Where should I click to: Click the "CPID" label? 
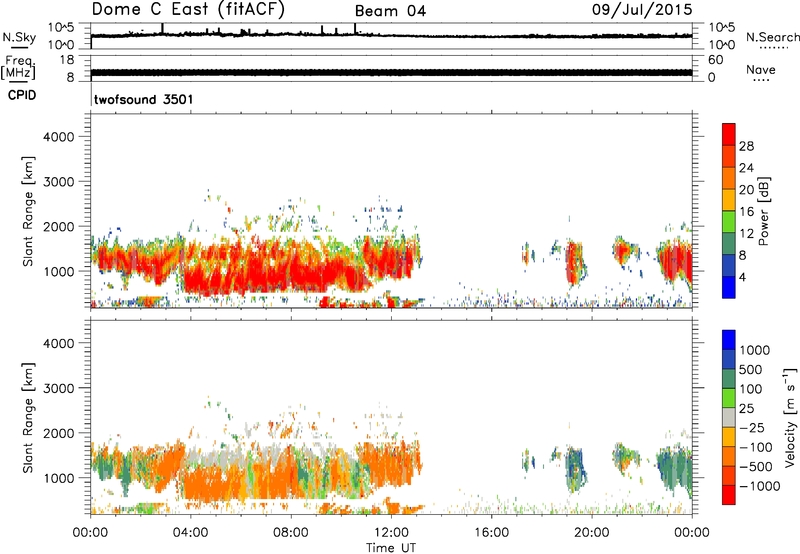pos(22,95)
